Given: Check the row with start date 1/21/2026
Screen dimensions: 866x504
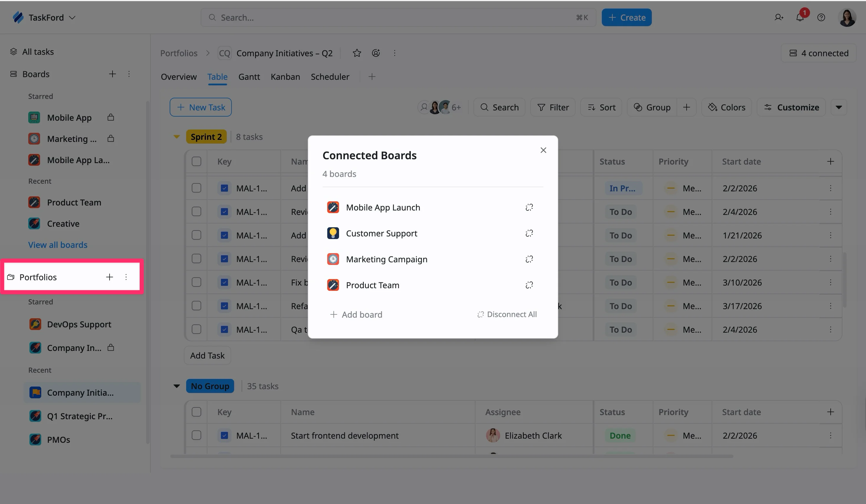Looking at the screenshot, I should click(196, 235).
